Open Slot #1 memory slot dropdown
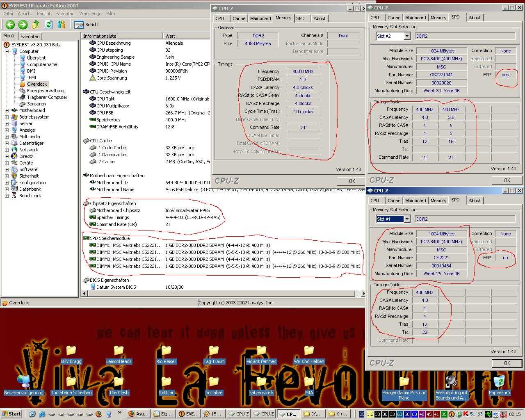 click(x=407, y=219)
